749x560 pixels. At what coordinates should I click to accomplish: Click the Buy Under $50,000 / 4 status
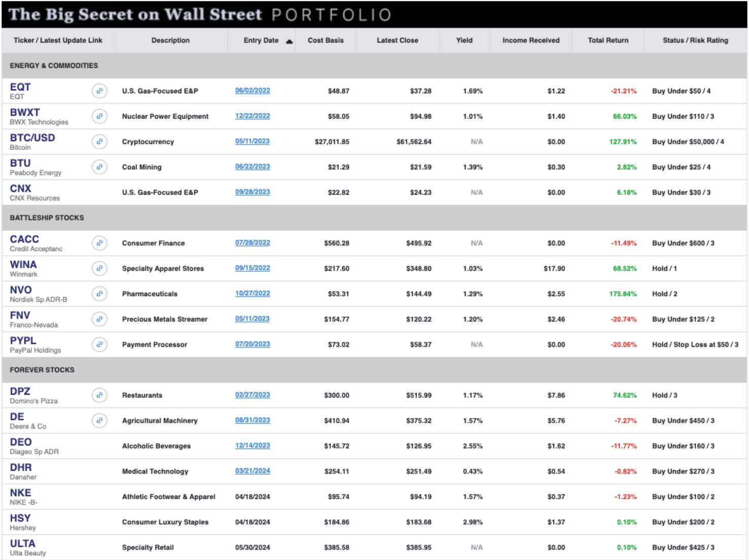click(x=688, y=142)
